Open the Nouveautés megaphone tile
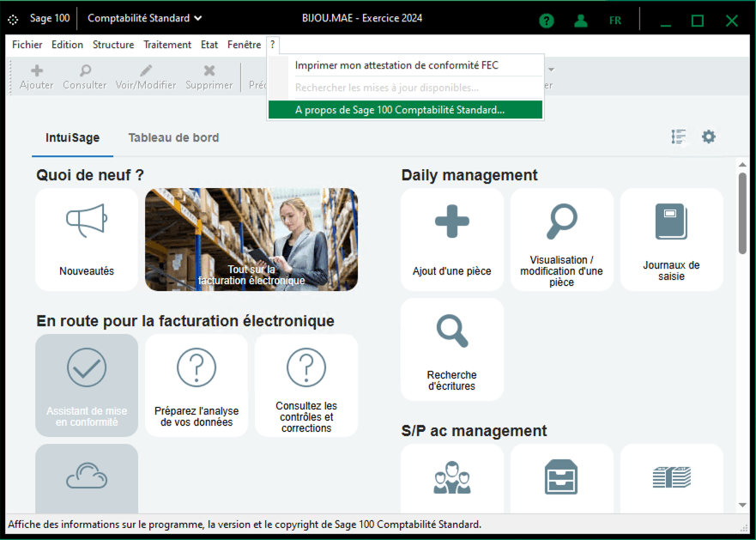 pos(87,240)
